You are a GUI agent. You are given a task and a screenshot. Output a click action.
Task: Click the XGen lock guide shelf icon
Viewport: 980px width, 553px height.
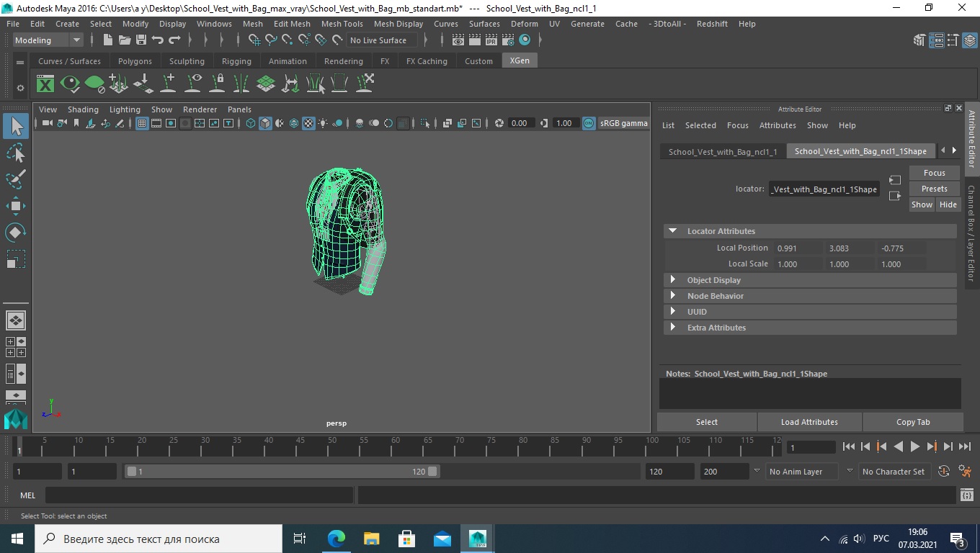(x=217, y=84)
